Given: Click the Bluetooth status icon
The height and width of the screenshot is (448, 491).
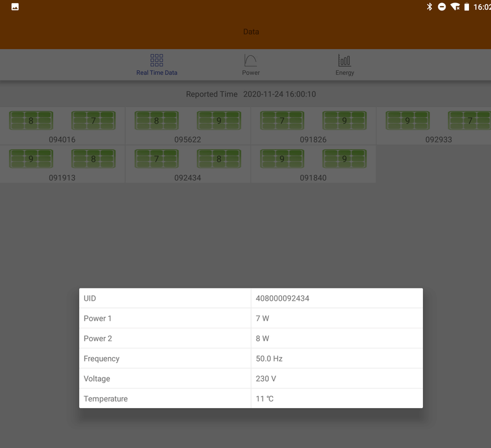Looking at the screenshot, I should click(429, 7).
